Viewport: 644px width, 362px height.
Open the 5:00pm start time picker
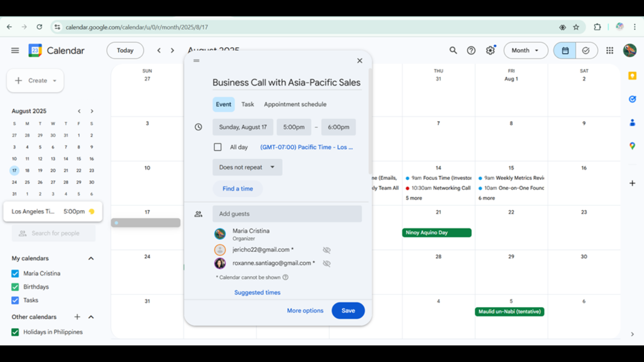294,127
